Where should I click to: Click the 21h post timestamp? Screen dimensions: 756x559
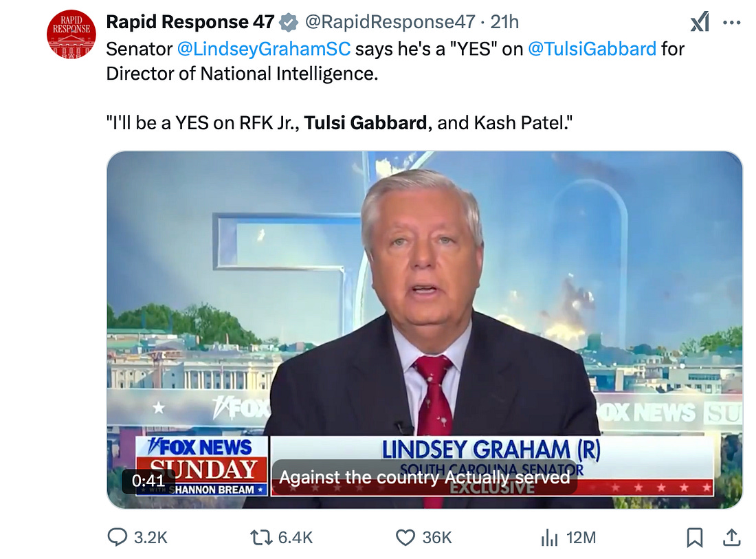click(x=504, y=22)
